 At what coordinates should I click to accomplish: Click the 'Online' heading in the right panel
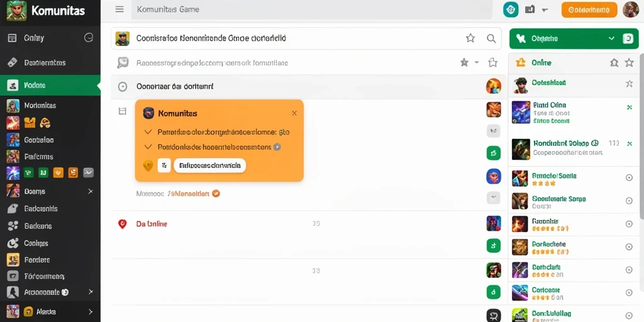click(x=541, y=62)
